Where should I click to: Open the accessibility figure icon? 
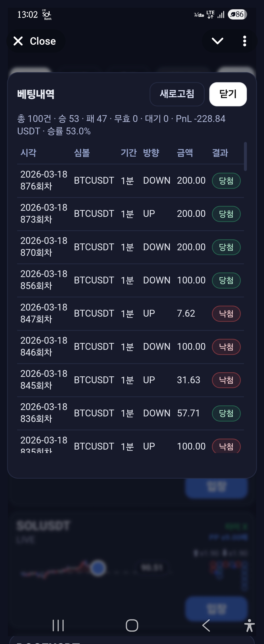(249, 625)
